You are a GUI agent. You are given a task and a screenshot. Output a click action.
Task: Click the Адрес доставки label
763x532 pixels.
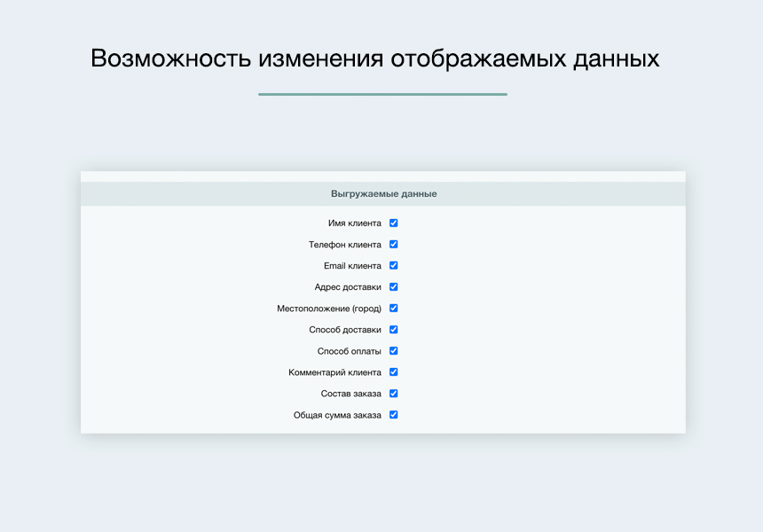[x=346, y=286]
